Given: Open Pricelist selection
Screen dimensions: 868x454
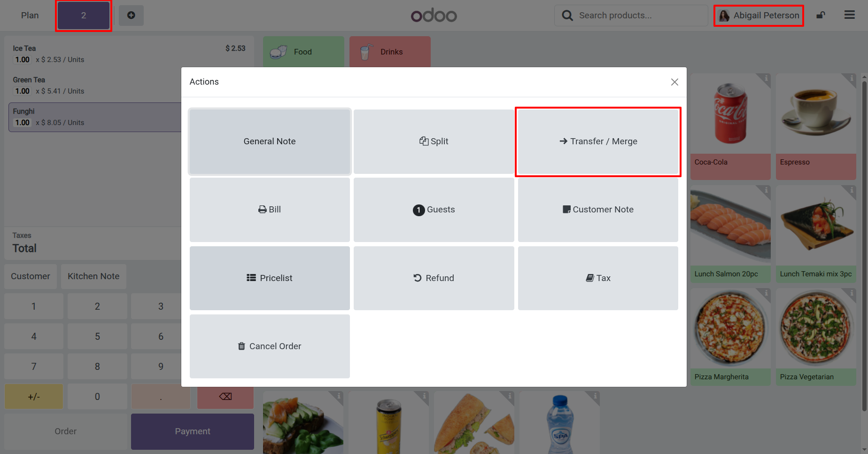Looking at the screenshot, I should pyautogui.click(x=270, y=278).
